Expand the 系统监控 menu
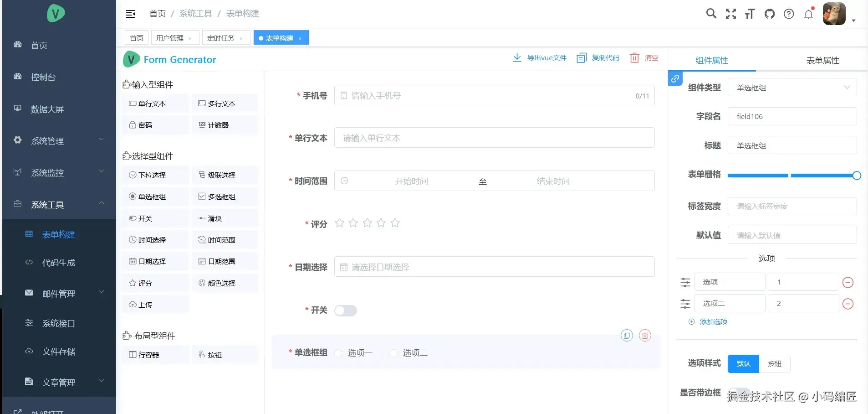The width and height of the screenshot is (868, 414). point(59,173)
